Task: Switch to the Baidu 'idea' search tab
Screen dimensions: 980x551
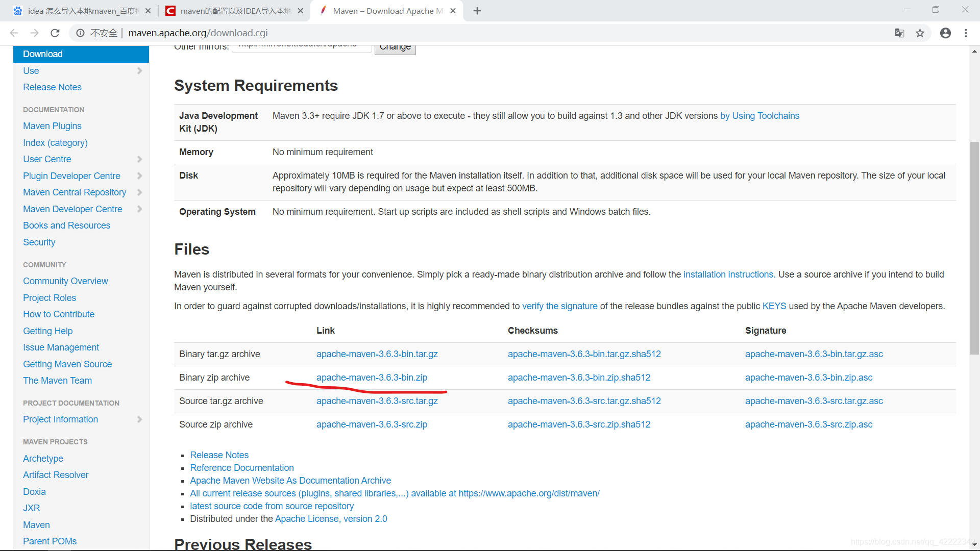Action: pos(82,11)
